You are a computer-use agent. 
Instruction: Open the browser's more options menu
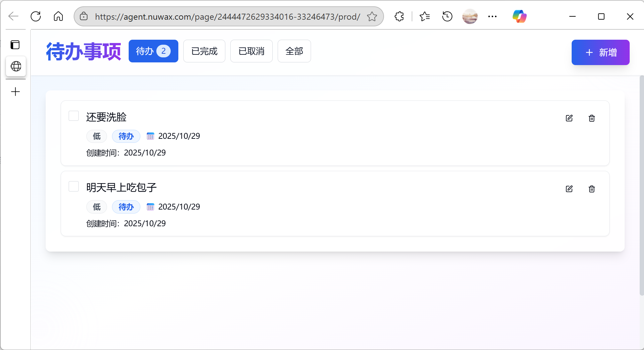point(493,16)
